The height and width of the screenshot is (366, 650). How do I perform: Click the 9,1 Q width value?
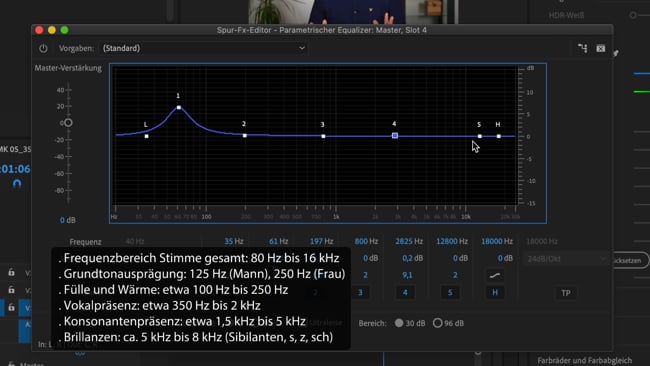point(407,275)
